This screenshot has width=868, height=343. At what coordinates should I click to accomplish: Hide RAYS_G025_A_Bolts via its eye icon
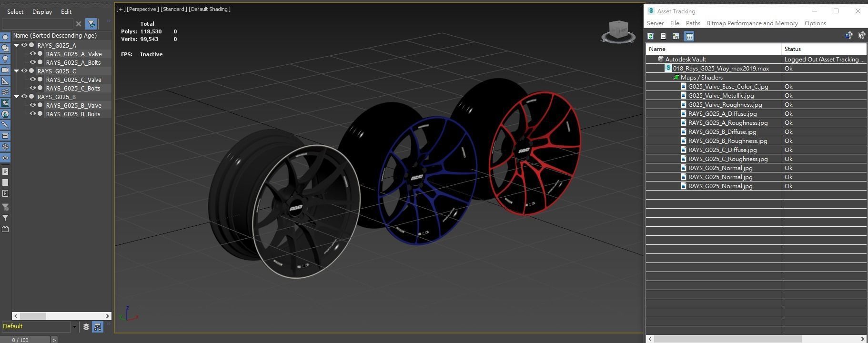tap(33, 62)
